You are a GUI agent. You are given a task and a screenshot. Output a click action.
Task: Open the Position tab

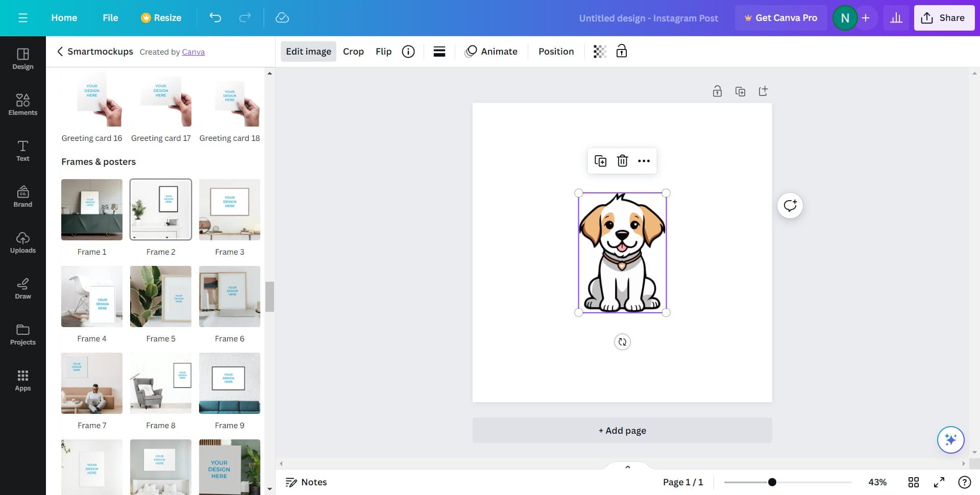point(556,52)
